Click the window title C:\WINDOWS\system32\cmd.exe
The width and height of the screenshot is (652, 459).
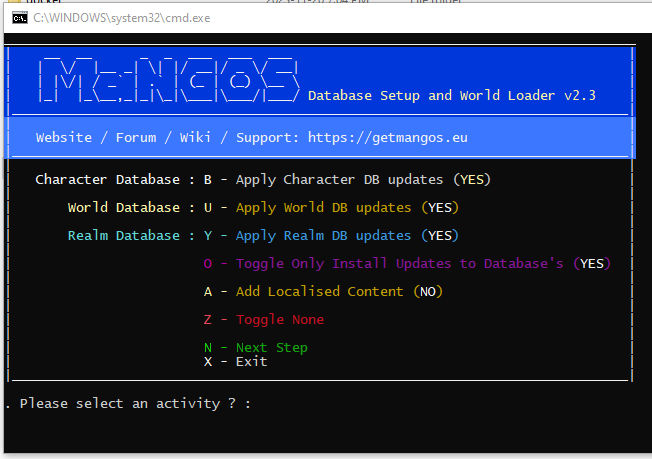tap(122, 18)
